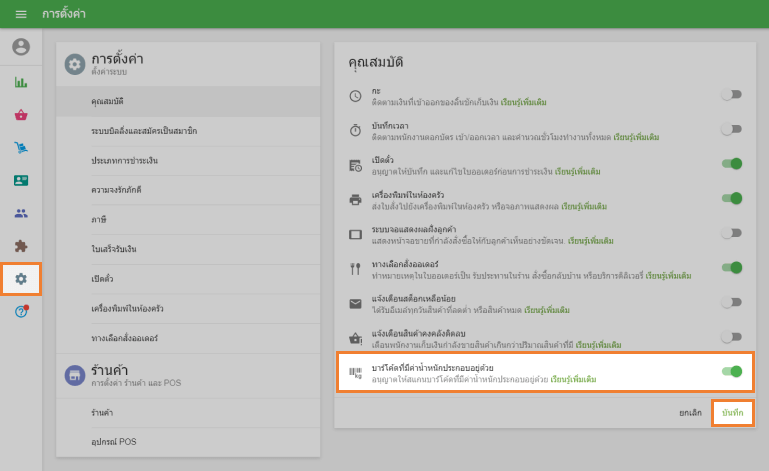This screenshot has width=769, height=471.
Task: Enable the บันทึกเวลา time clock toggle
Action: click(731, 129)
